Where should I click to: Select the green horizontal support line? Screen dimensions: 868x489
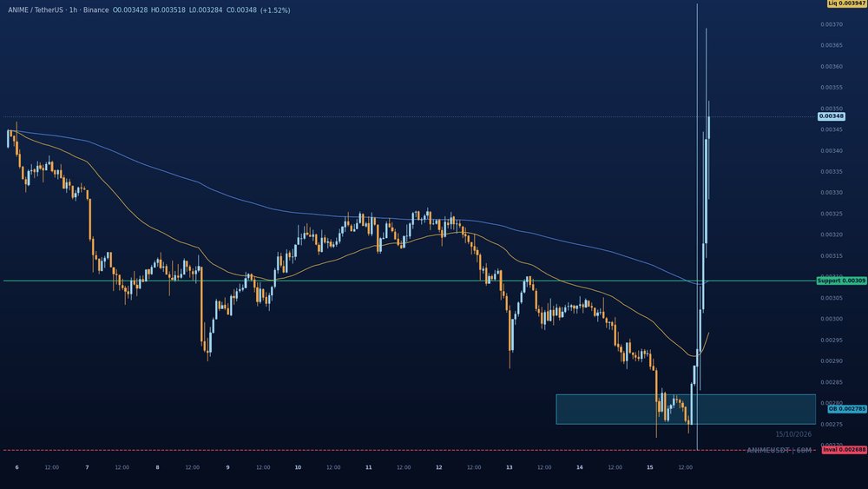pos(410,281)
